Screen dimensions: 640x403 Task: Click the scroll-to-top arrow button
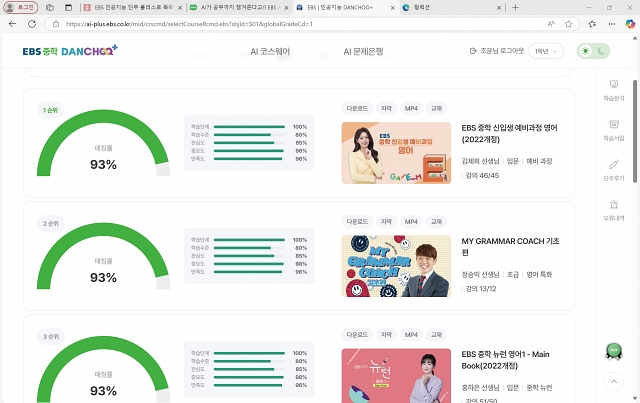click(613, 382)
